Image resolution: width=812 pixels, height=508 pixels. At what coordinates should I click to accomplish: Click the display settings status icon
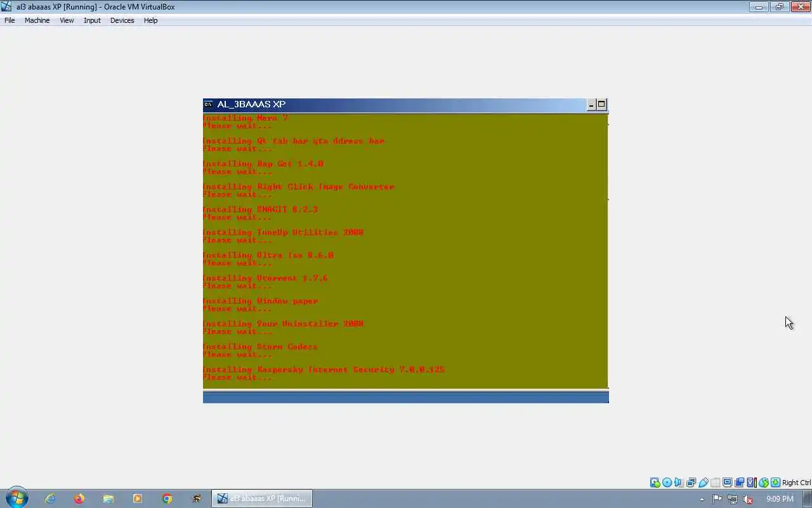[x=727, y=483]
